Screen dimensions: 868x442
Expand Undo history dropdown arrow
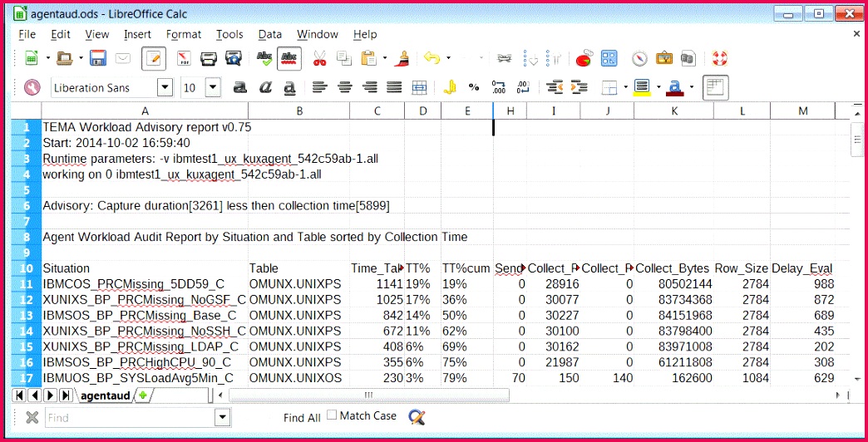[448, 57]
